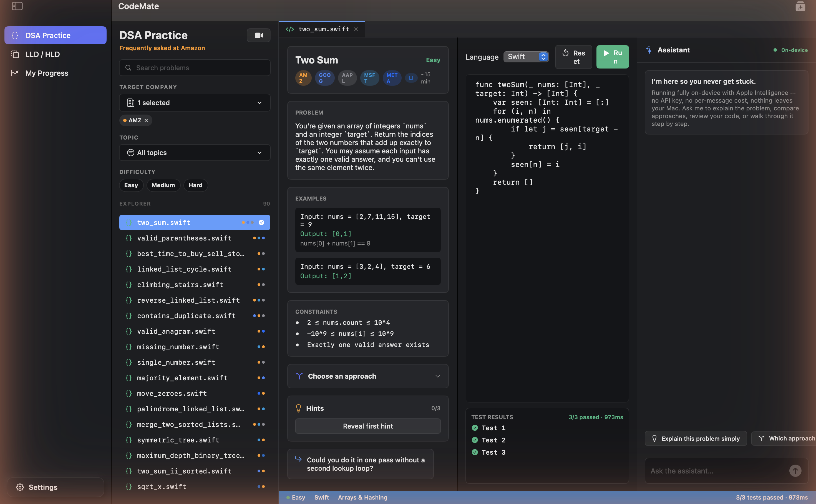Remove the AMZ company filter
This screenshot has height=504, width=816.
pos(146,120)
